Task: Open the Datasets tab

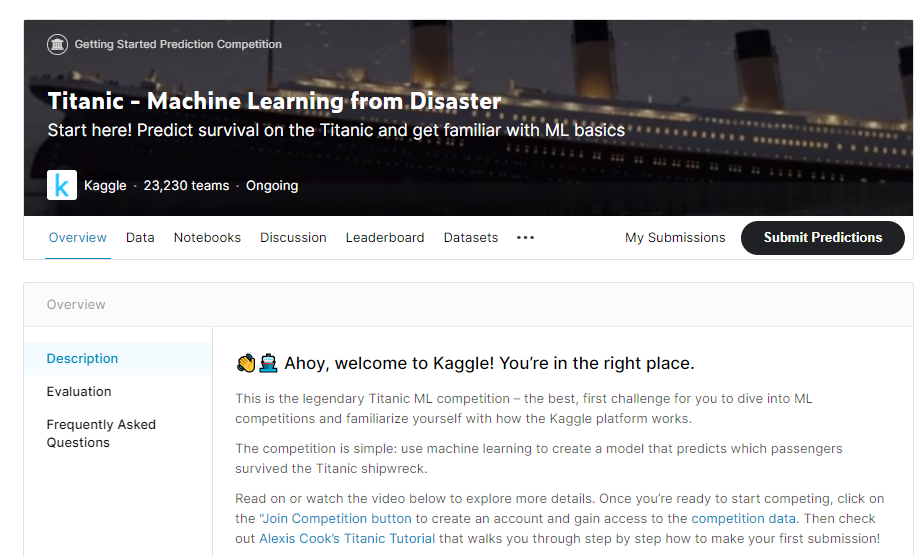Action: click(471, 238)
